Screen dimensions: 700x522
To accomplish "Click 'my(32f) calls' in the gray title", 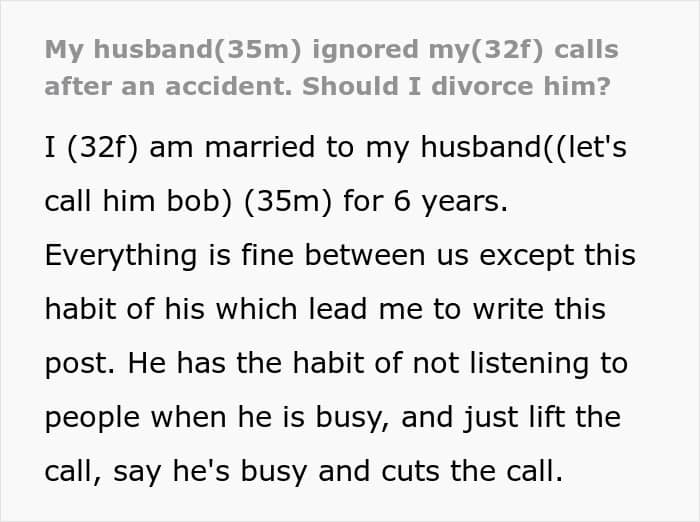I will coord(523,50).
